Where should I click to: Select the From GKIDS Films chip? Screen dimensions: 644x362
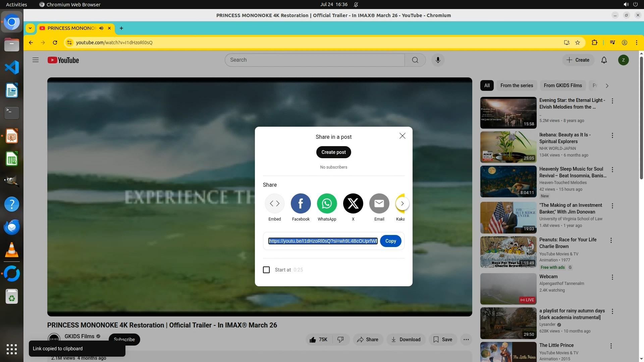[x=562, y=85]
